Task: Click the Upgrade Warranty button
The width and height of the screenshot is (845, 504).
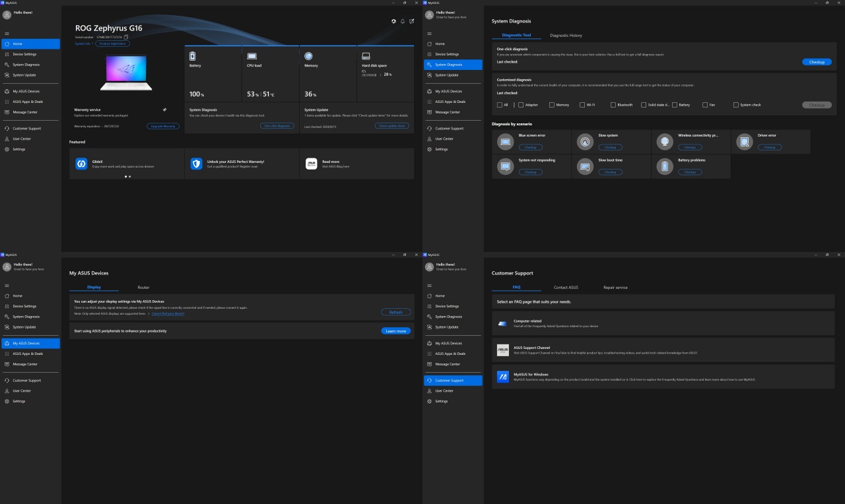Action: point(163,126)
